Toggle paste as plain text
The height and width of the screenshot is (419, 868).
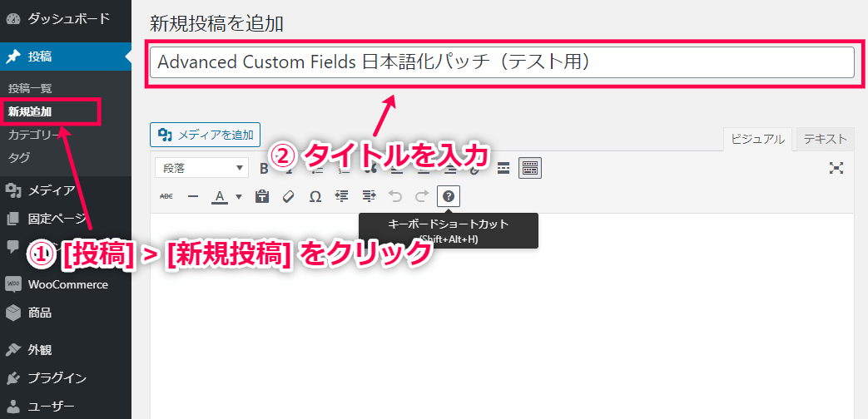262,196
